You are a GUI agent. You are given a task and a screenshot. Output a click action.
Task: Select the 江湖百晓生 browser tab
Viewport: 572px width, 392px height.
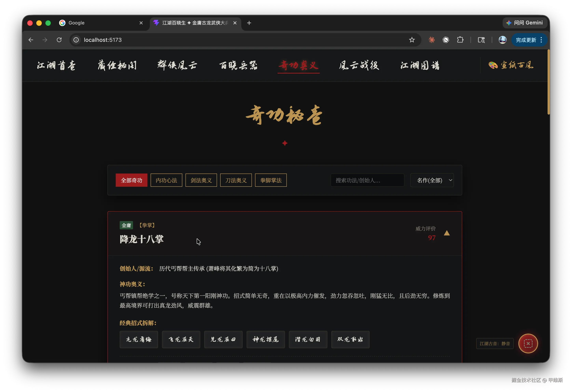(195, 23)
